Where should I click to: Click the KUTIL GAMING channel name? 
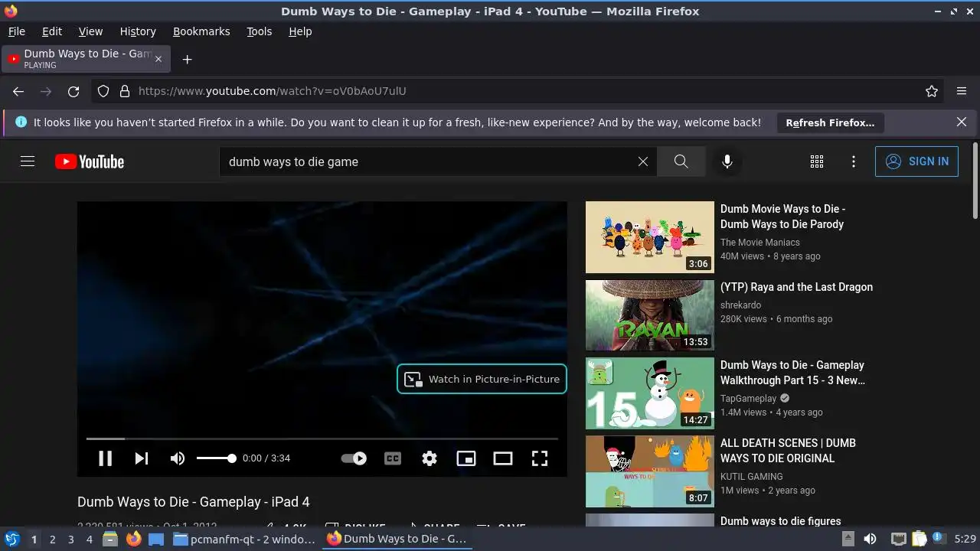(x=752, y=477)
